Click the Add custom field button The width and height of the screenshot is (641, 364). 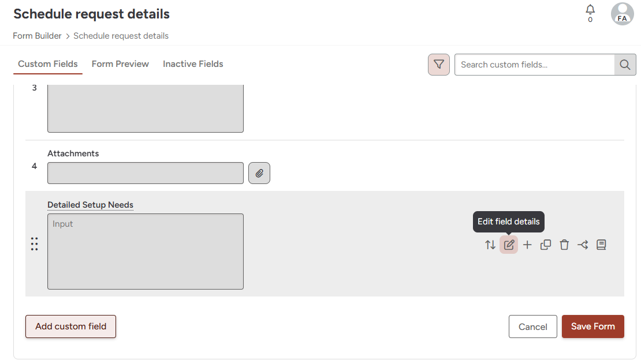pos(70,327)
